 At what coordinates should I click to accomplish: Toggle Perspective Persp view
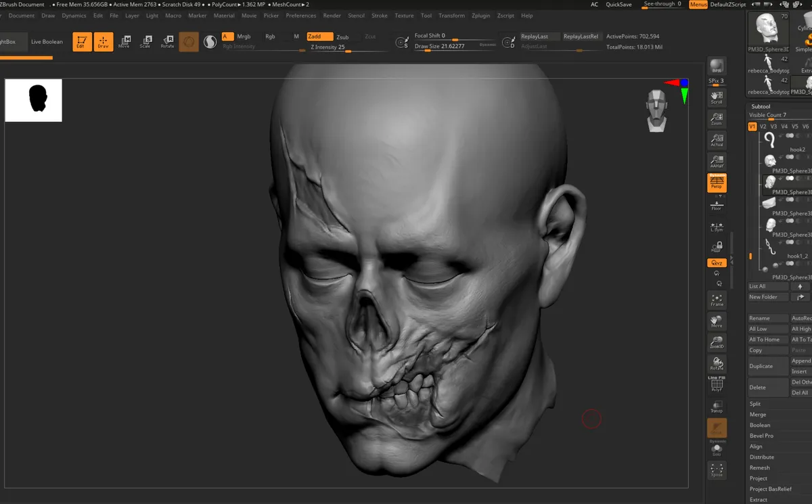pyautogui.click(x=717, y=183)
